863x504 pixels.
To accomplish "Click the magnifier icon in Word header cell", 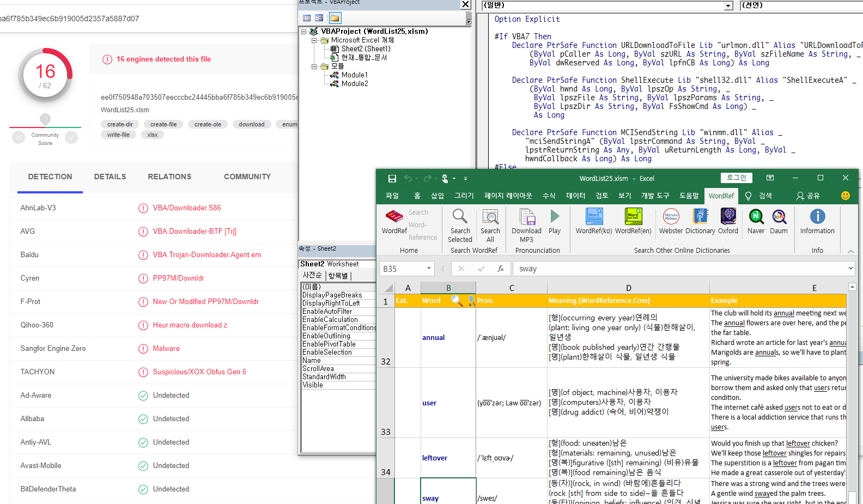I will point(457,300).
